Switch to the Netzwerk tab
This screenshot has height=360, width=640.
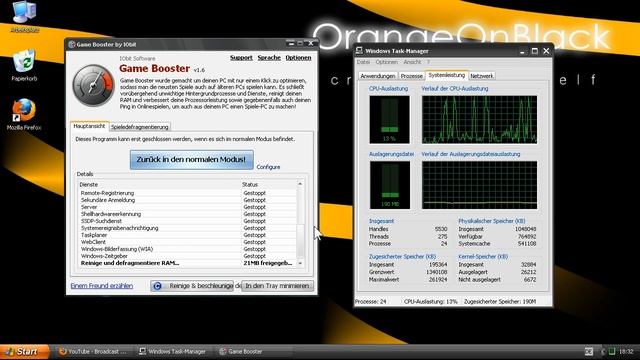click(x=482, y=76)
